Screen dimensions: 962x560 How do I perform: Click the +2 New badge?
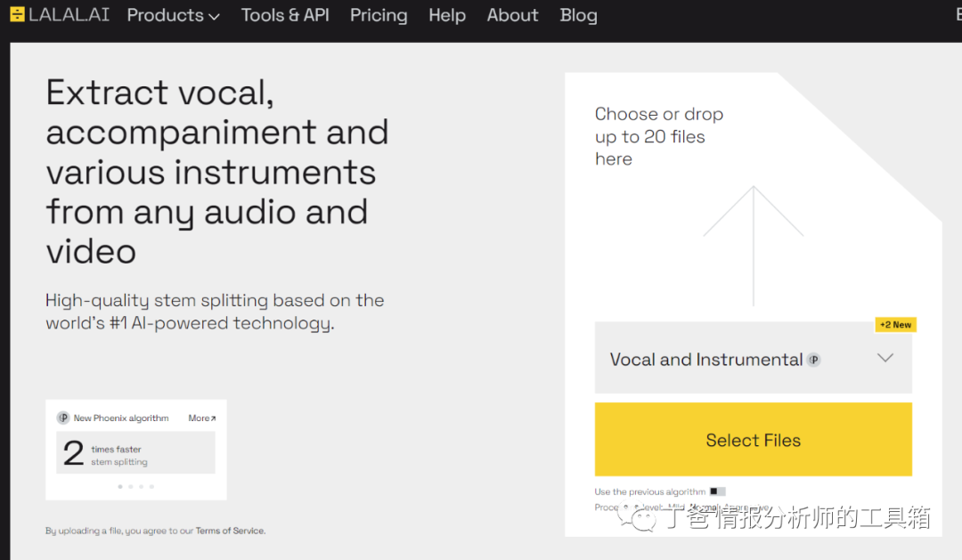(895, 325)
